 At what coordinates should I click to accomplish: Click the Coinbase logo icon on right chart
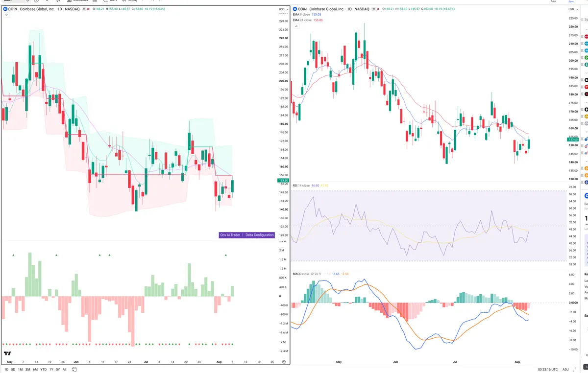click(x=294, y=9)
